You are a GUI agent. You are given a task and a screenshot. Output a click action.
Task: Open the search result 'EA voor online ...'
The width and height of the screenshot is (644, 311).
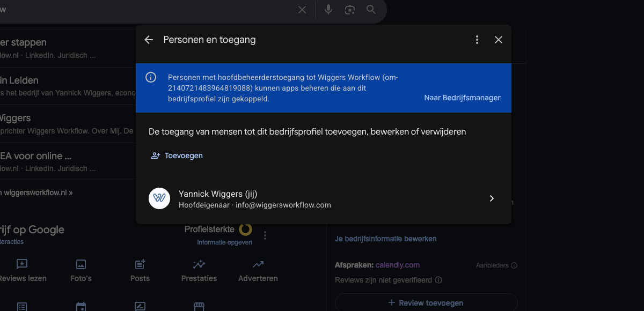[x=35, y=156]
